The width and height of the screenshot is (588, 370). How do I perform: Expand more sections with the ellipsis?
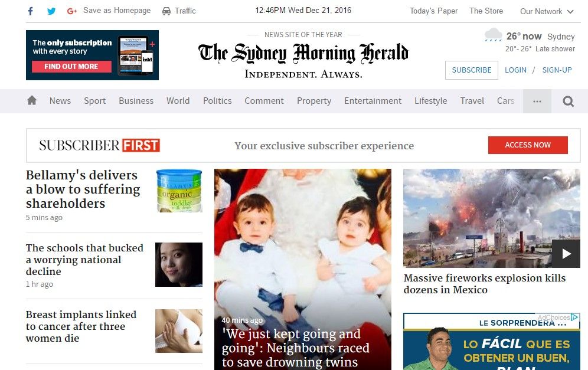[537, 101]
